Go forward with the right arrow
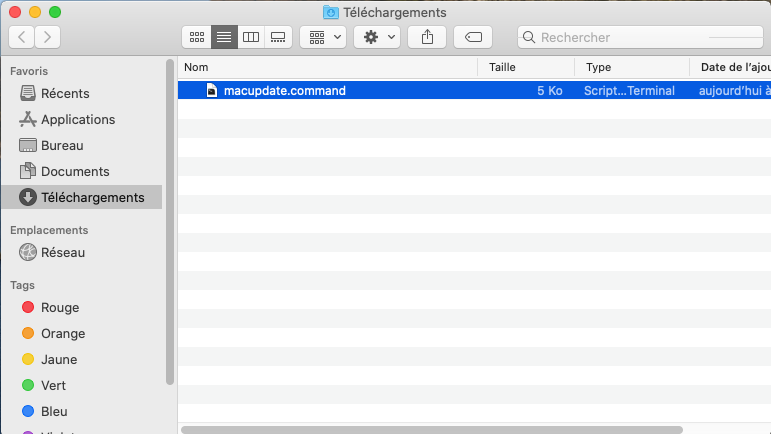The height and width of the screenshot is (434, 771). 47,37
